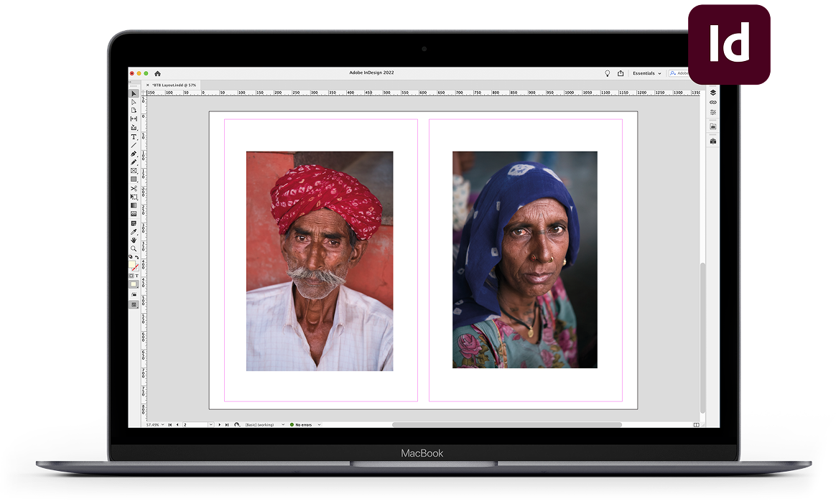
Task: Select the Rectangle Frame tool
Action: (x=134, y=171)
